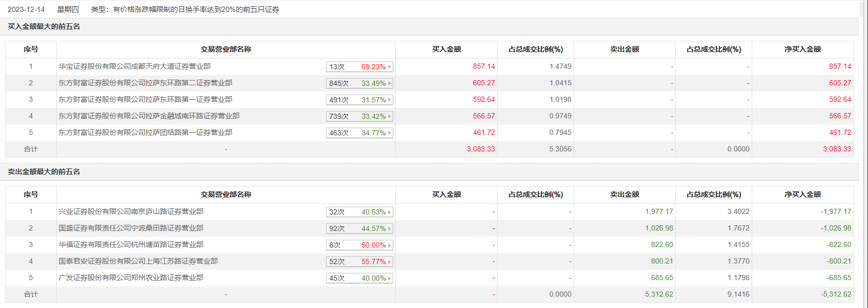Open 华宝证券成都天府大道证券营业部 link
868x308 pixels.
[x=134, y=66]
